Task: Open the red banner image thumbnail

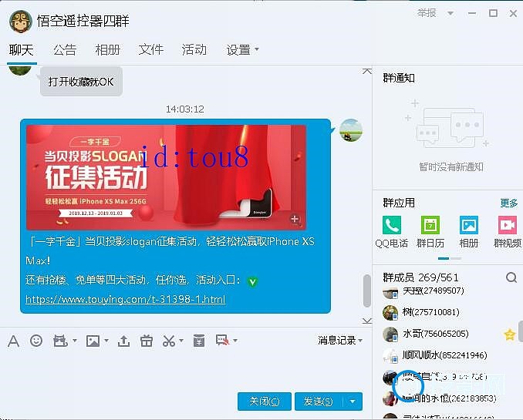Action: pos(166,177)
